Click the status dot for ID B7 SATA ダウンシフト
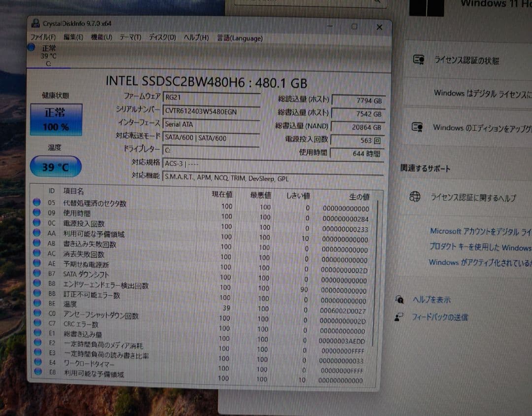Screen dimensions: 532x416 coord(37,273)
